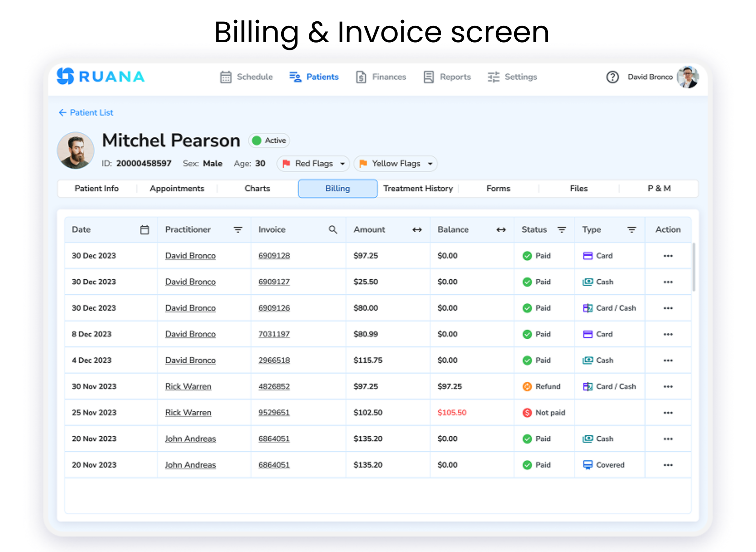Open actions for invoice 6909126
The image size is (756, 552).
click(668, 308)
